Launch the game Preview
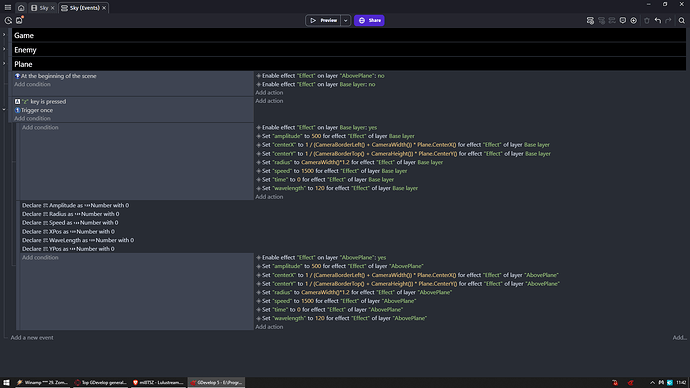Image resolution: width=690 pixels, height=388 pixels. [323, 20]
